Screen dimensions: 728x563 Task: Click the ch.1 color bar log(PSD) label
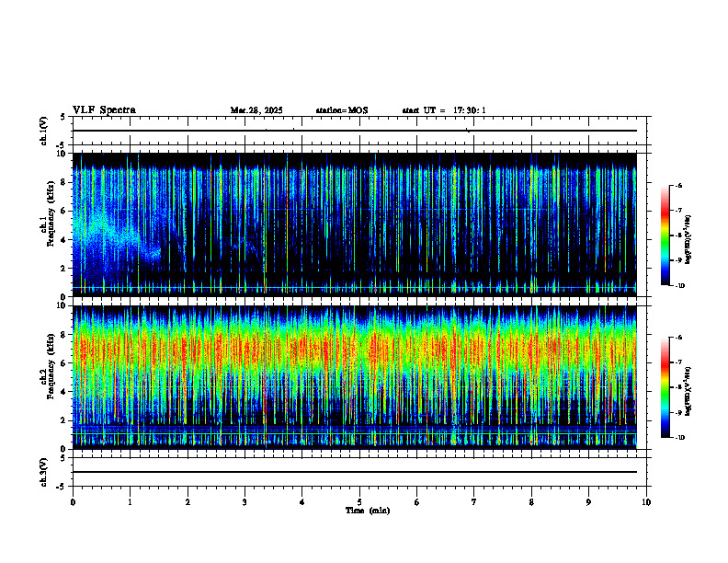pos(688,240)
